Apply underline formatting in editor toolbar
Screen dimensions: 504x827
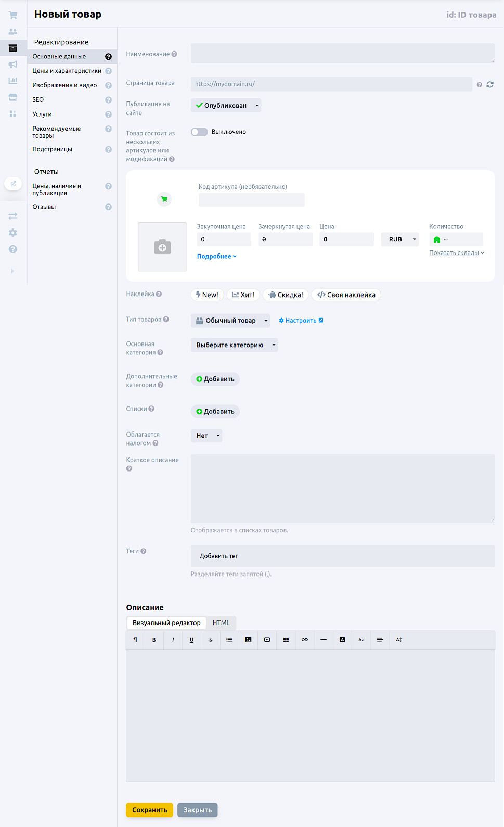click(191, 640)
